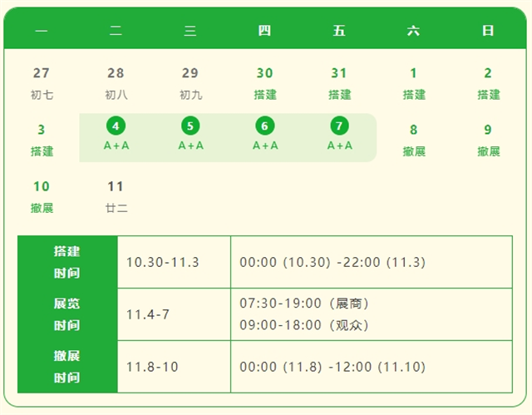Select date 27 labeled 初七
Image resolution: width=532 pixels, height=415 pixels.
click(x=42, y=82)
